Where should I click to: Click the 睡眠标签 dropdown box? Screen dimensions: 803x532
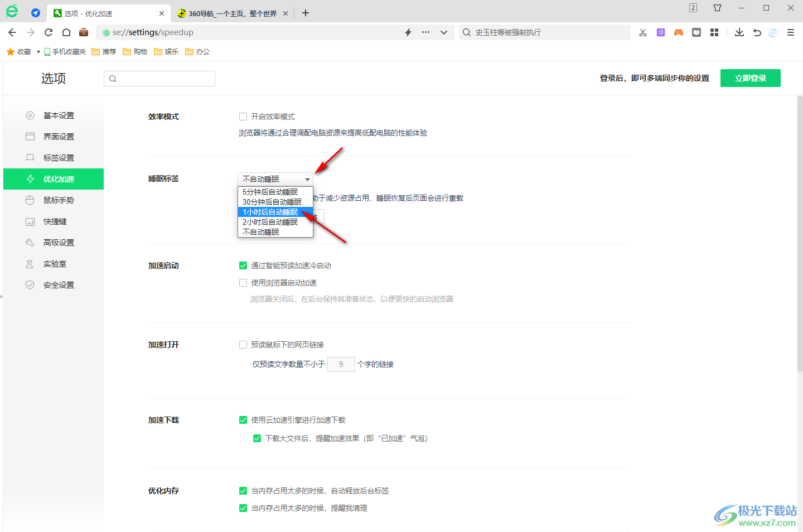pos(275,179)
